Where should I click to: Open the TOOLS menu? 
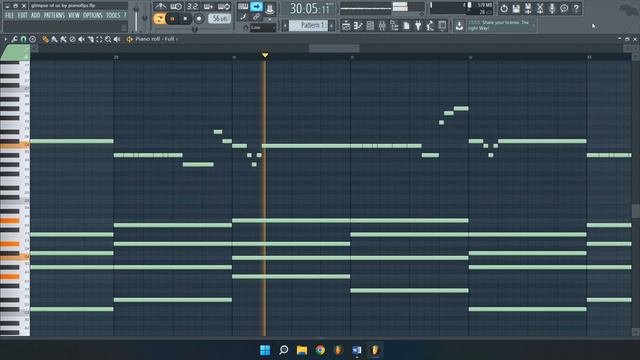pos(113,15)
